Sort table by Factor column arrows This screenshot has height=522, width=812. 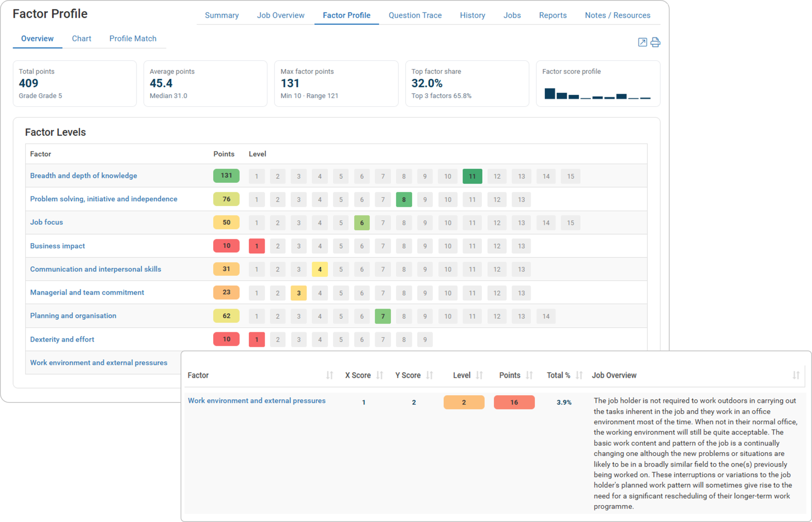[330, 375]
